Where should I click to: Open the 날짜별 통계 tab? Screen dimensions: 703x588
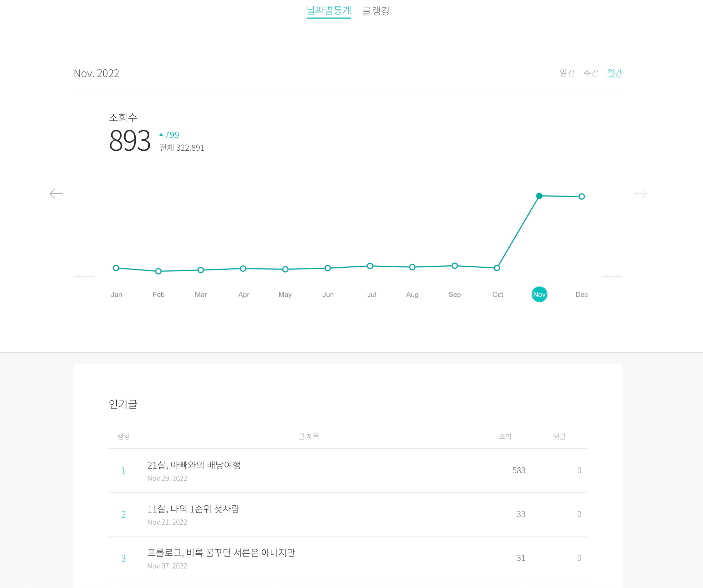(x=329, y=11)
